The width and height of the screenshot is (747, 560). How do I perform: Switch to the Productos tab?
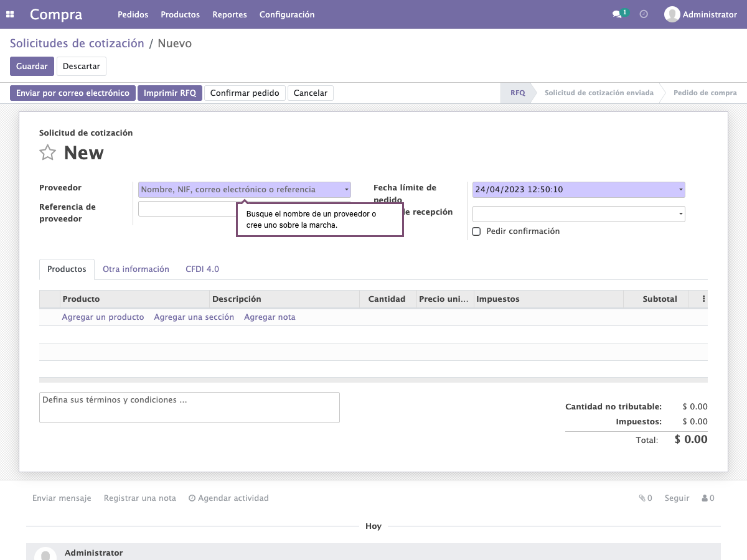tap(67, 269)
